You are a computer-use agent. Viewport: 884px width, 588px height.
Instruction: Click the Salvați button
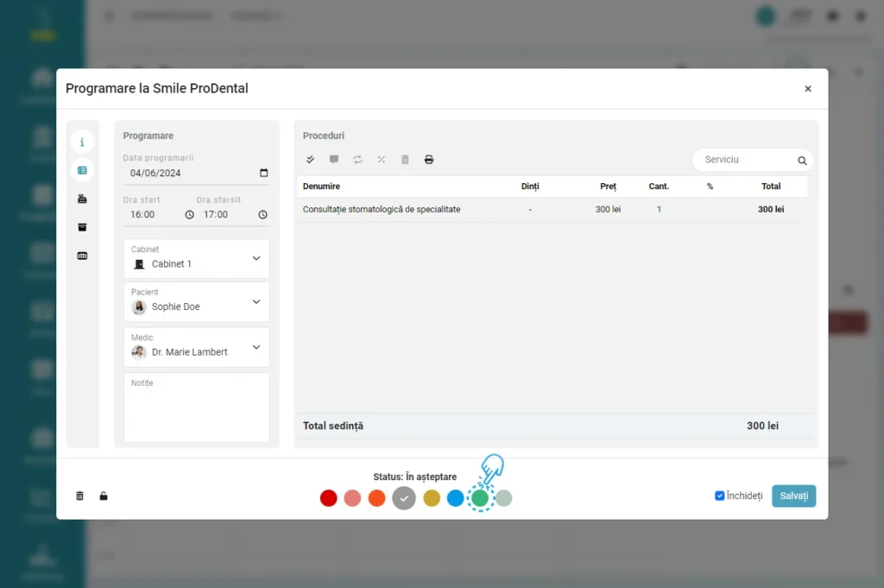click(x=793, y=496)
